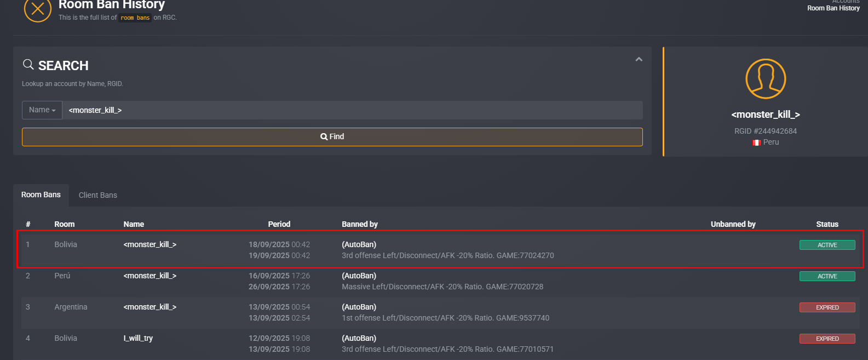
Task: Click <monster_kill_> name in the Perú row
Action: click(150, 276)
